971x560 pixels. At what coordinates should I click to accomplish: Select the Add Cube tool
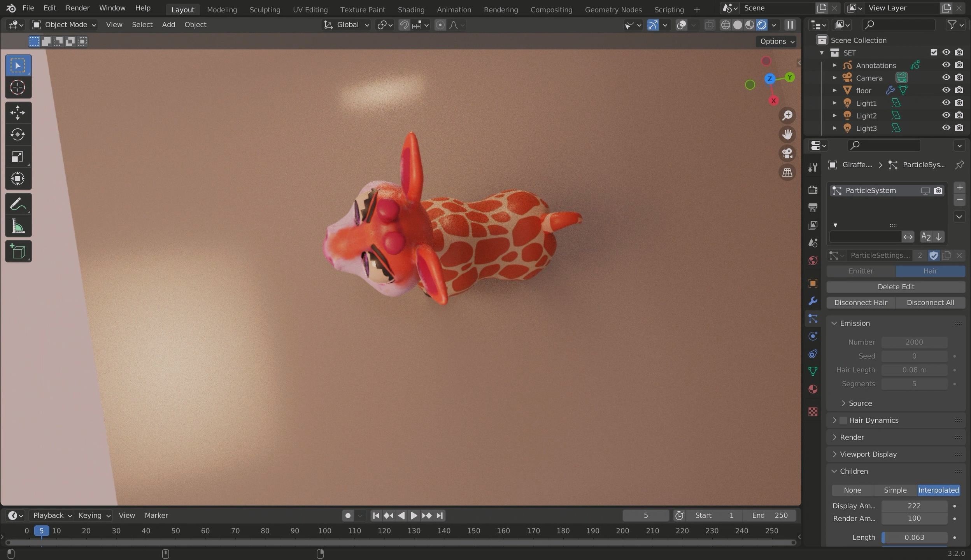click(x=18, y=252)
